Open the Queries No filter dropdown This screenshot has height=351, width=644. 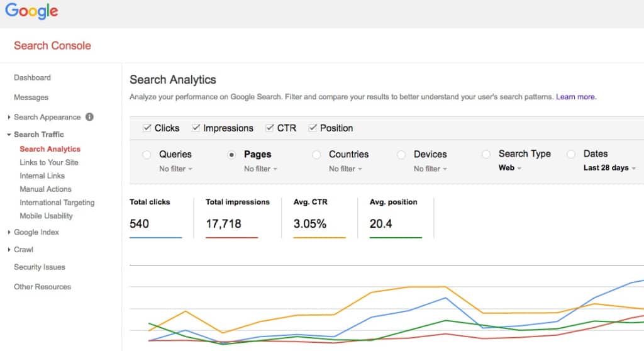tap(176, 169)
